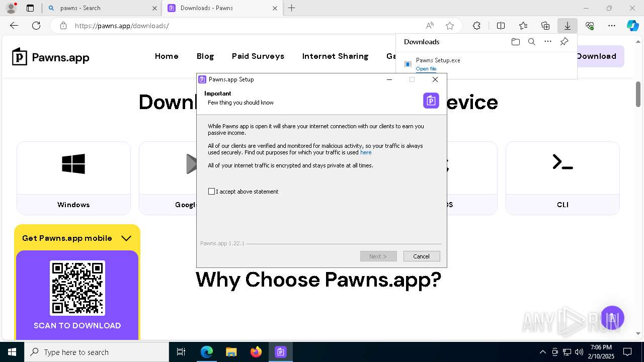This screenshot has width=644, height=362.
Task: Click the website Download button
Action: click(x=600, y=56)
